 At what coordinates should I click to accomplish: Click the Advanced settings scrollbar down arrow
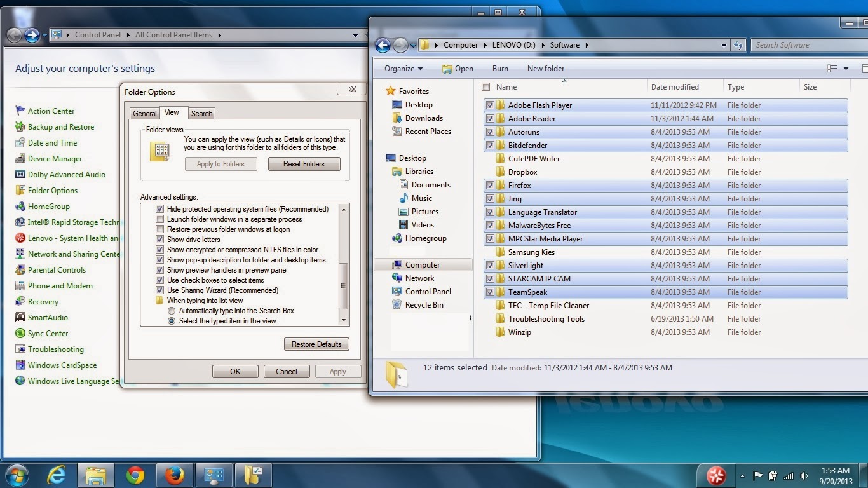coord(344,321)
